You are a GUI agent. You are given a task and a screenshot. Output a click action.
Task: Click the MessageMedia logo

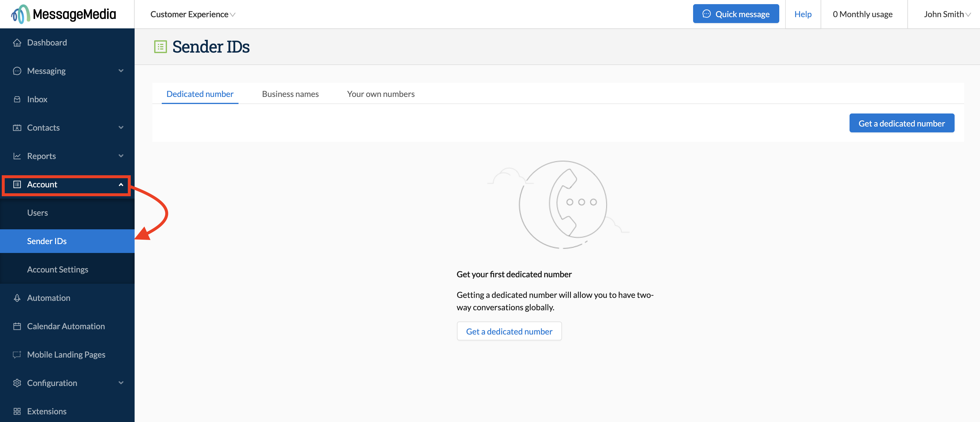(x=63, y=14)
